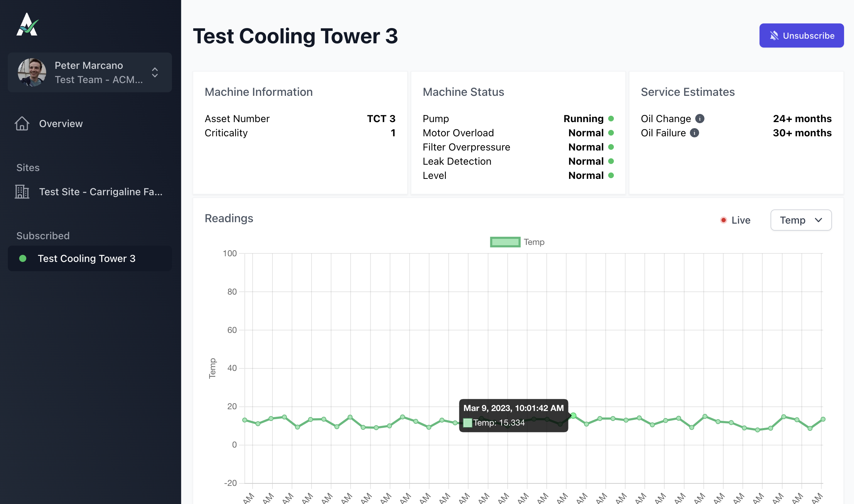Click the app logo in the sidebar
Viewport: 854px width, 504px height.
click(x=27, y=24)
